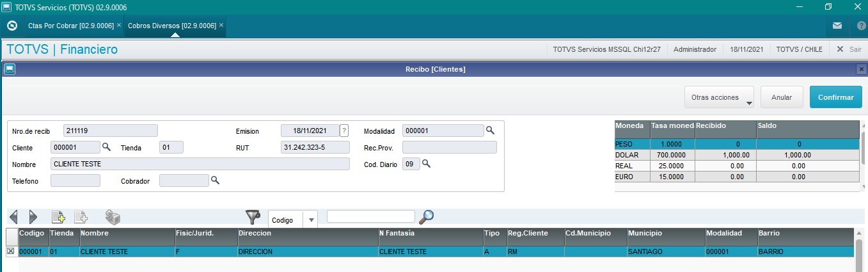This screenshot has width=868, height=272.
Task: Click the SANTIAGO cell in grid
Action: tap(666, 252)
